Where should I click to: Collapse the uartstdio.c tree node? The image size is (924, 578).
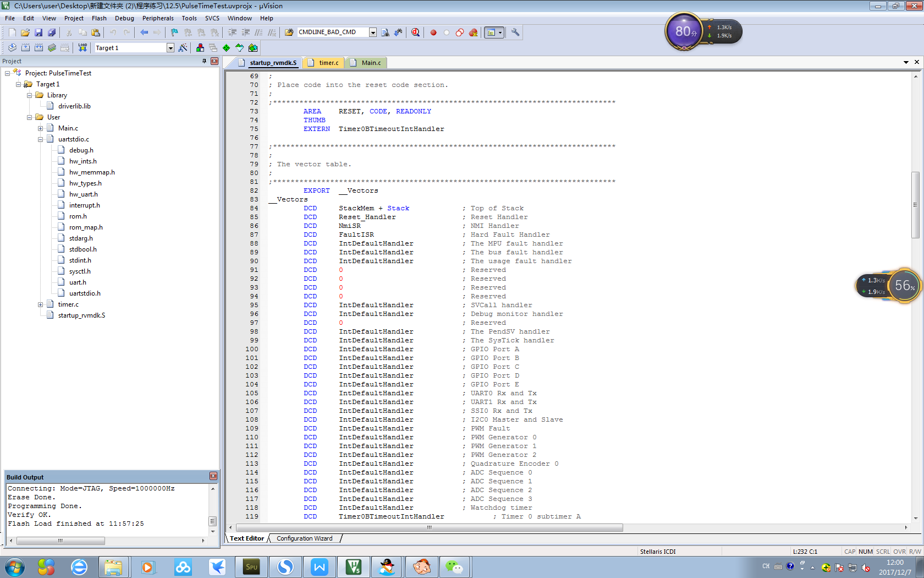coord(40,139)
